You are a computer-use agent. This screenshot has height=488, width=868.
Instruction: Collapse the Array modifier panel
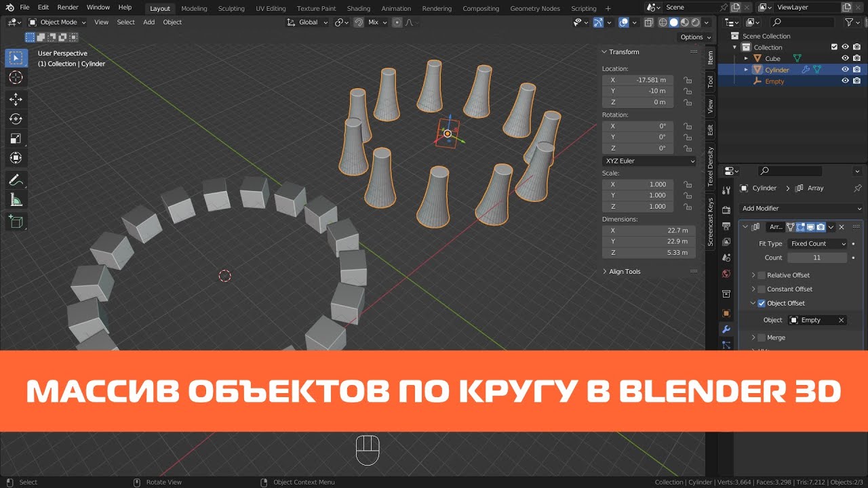746,227
